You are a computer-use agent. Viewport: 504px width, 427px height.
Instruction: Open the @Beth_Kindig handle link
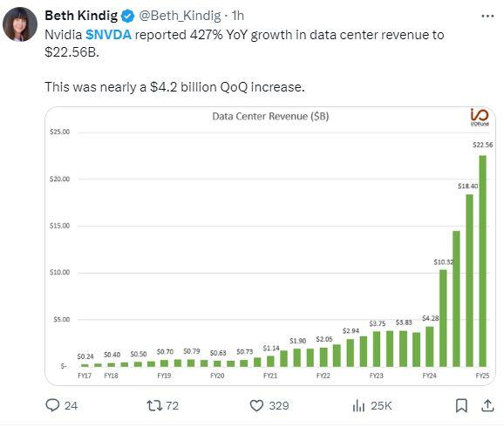click(x=180, y=16)
